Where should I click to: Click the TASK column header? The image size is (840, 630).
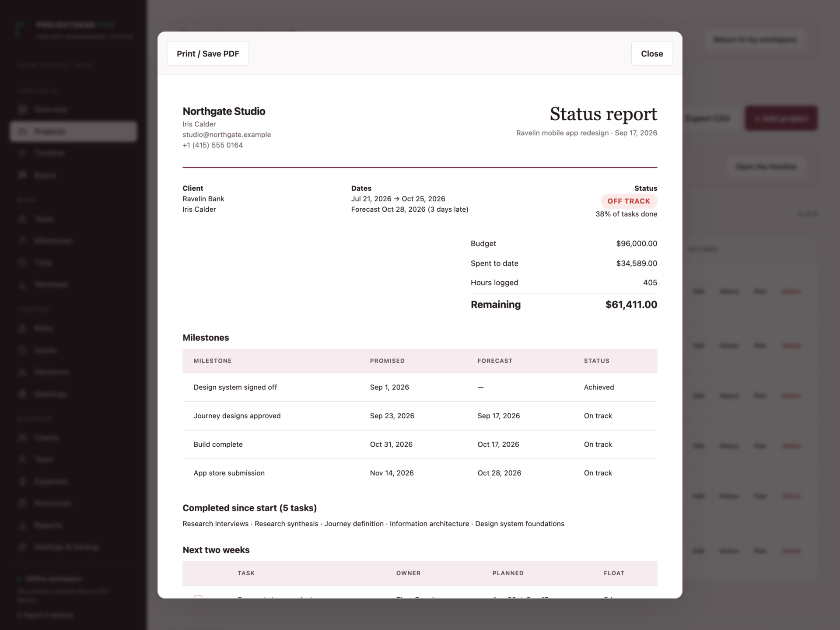[246, 573]
